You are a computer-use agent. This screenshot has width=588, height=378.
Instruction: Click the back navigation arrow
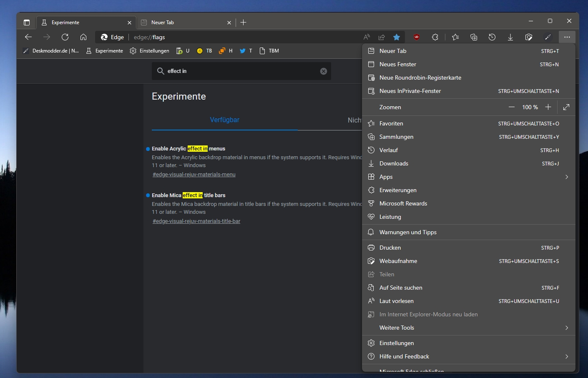point(28,37)
